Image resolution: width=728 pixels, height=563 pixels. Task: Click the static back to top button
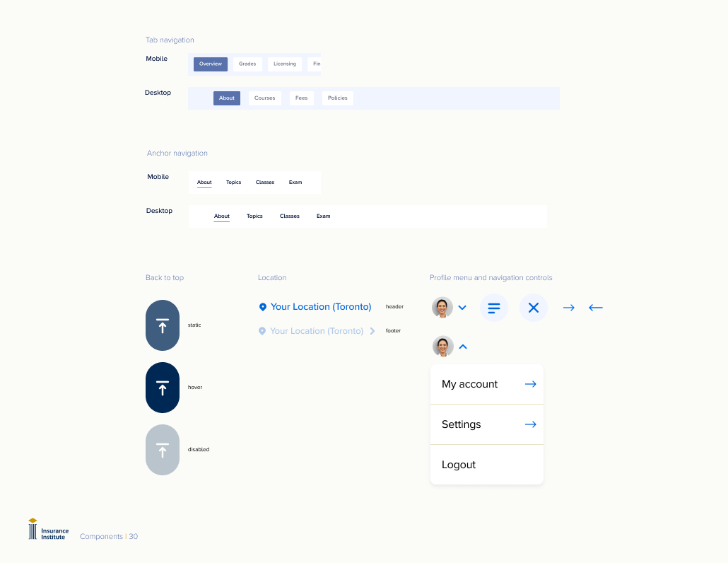[x=163, y=325]
